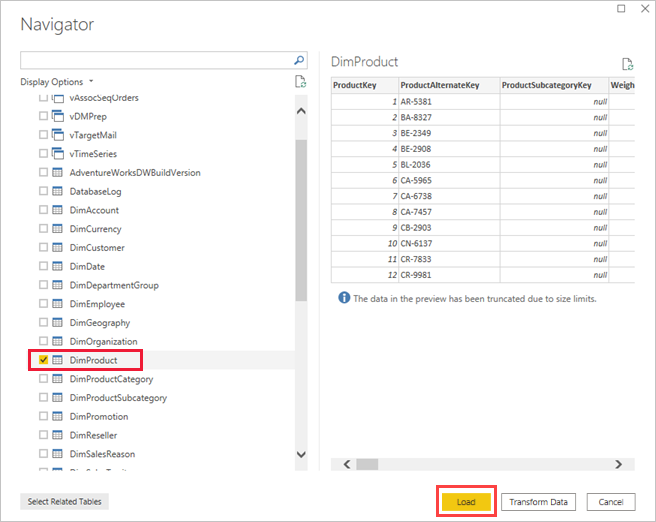Click preview horizontal scrollbar right arrow
Screen dimensions: 656x522
619,464
